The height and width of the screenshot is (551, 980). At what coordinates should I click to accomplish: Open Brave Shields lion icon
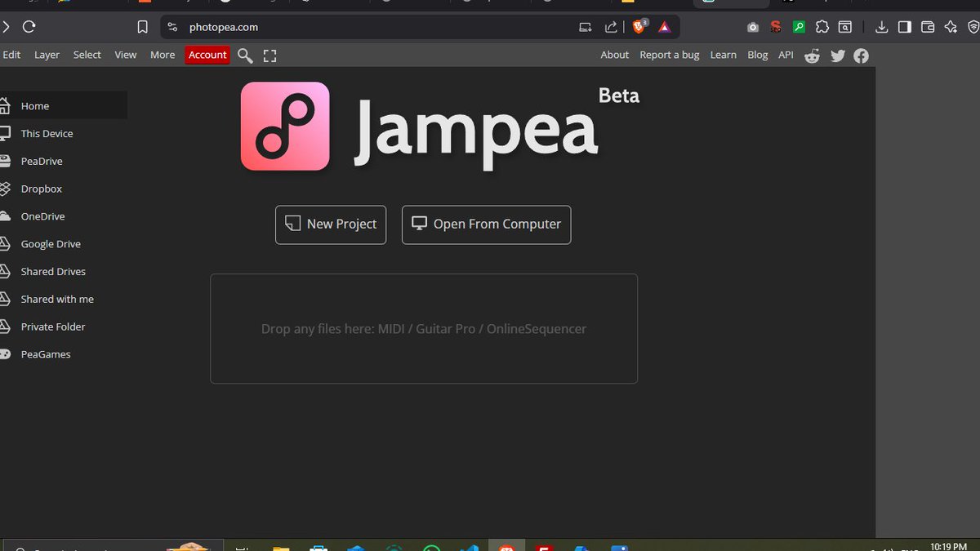pyautogui.click(x=639, y=26)
